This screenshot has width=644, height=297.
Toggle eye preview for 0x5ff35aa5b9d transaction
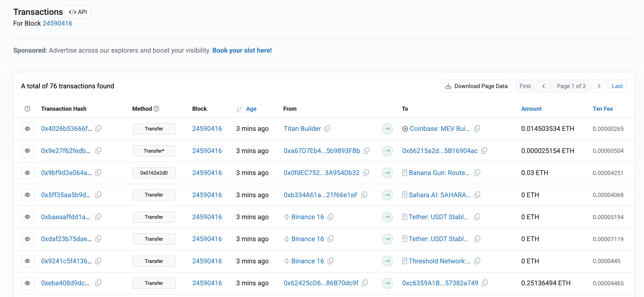pyautogui.click(x=27, y=195)
